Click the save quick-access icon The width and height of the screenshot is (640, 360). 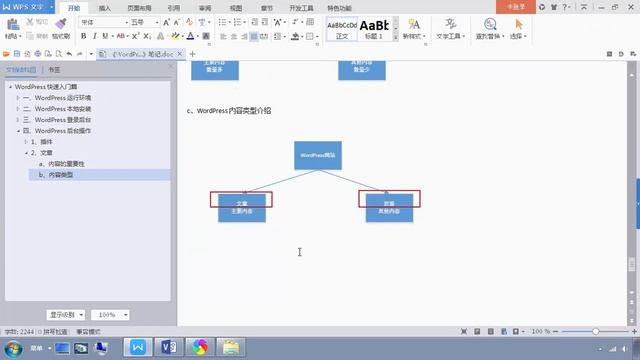click(17, 54)
